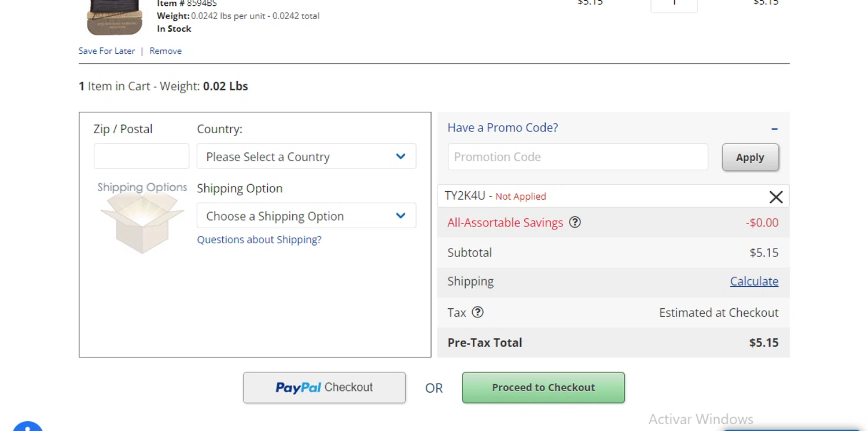Image resolution: width=868 pixels, height=431 pixels.
Task: Choose PayPal Checkout
Action: pos(324,388)
